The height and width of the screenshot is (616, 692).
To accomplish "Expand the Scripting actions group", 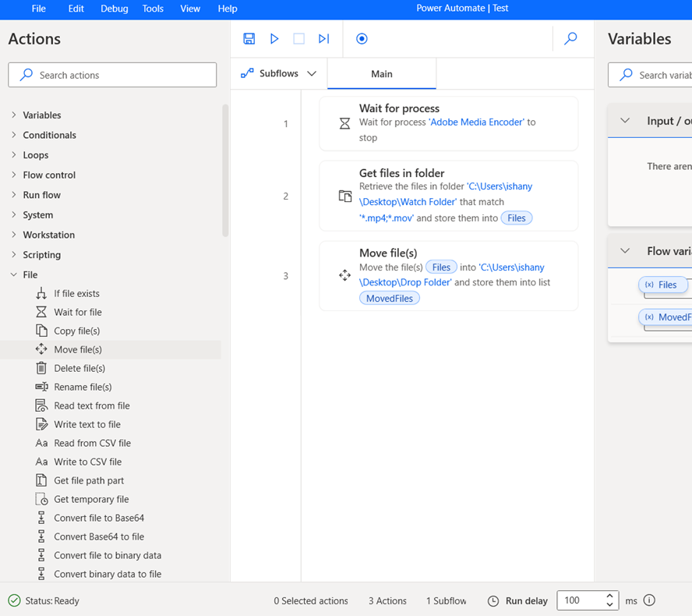I will (x=14, y=254).
